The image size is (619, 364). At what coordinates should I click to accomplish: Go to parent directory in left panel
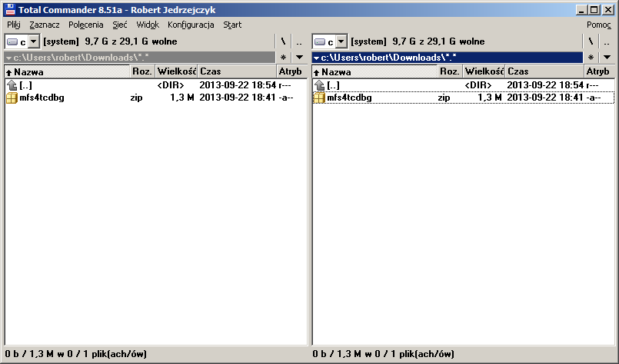[299, 41]
